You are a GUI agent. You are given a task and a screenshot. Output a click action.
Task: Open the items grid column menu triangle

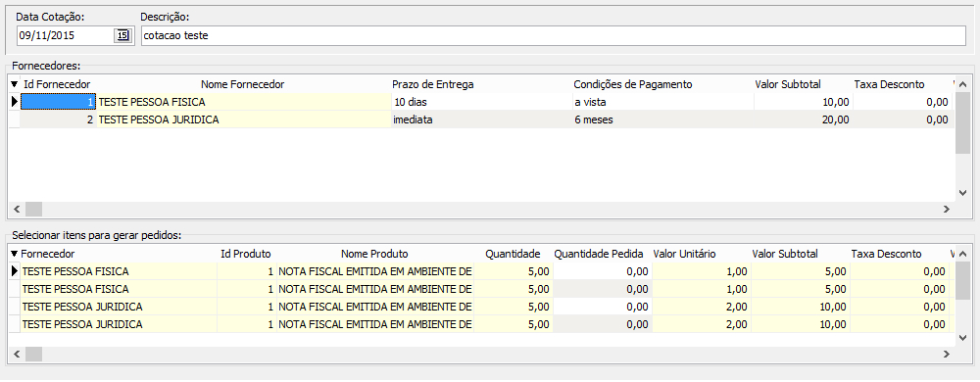tap(15, 254)
